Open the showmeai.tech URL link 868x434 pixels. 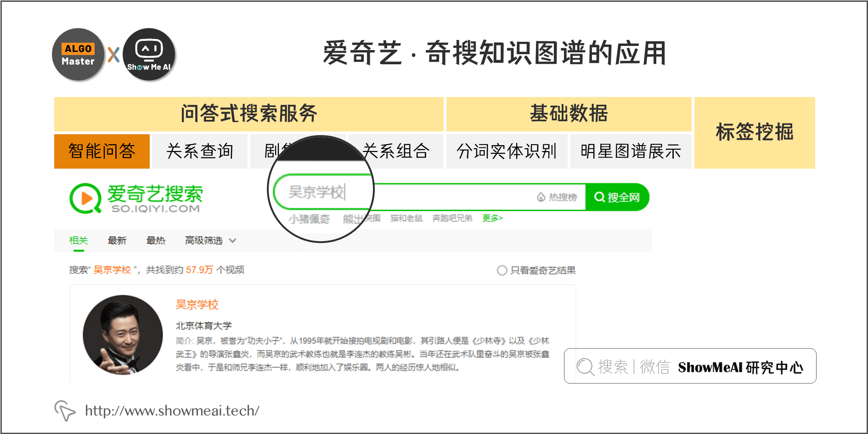click(172, 411)
